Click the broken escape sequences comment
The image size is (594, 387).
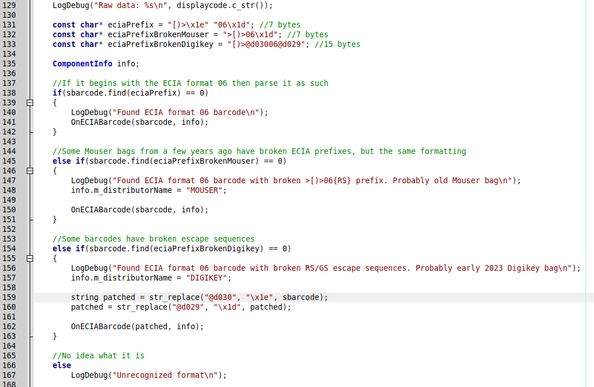coord(153,239)
